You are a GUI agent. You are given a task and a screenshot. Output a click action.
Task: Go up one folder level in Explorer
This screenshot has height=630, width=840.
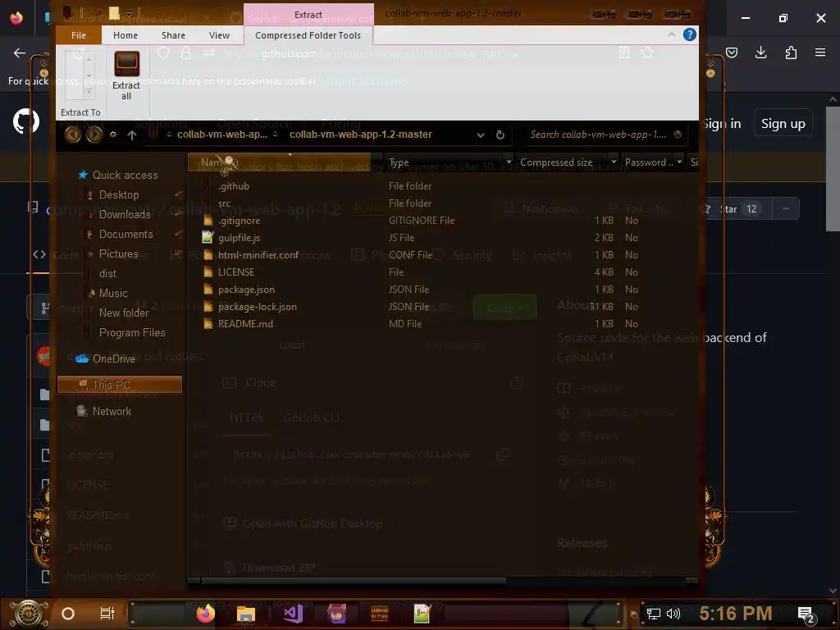[x=132, y=135]
